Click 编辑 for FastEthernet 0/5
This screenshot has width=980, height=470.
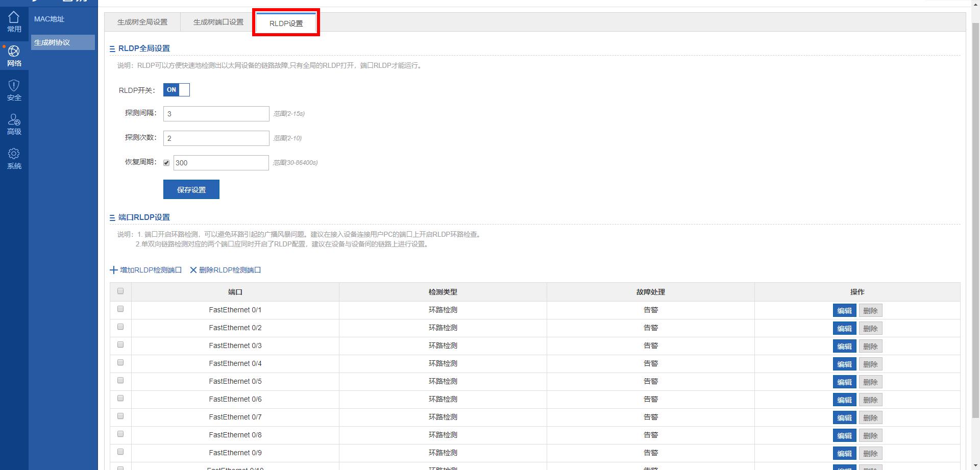pos(844,382)
